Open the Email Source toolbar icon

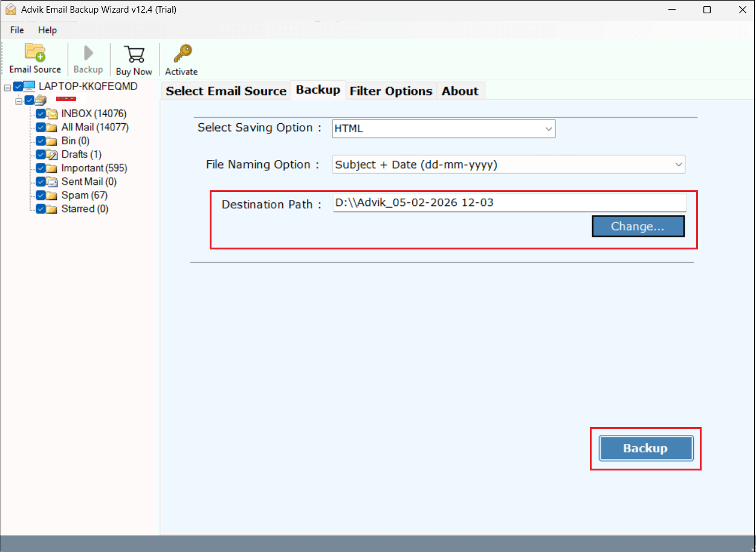point(35,59)
